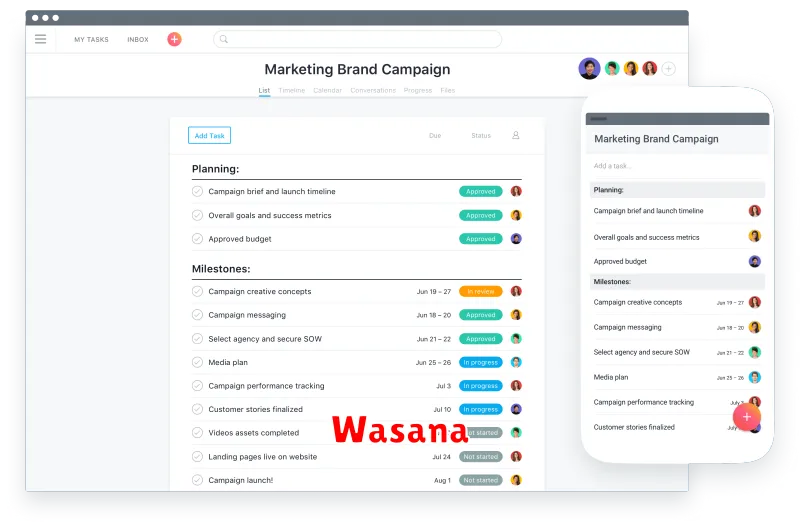Viewport: 800px width, 527px height.
Task: Open Approved status tag on Select agency row
Action: point(481,339)
